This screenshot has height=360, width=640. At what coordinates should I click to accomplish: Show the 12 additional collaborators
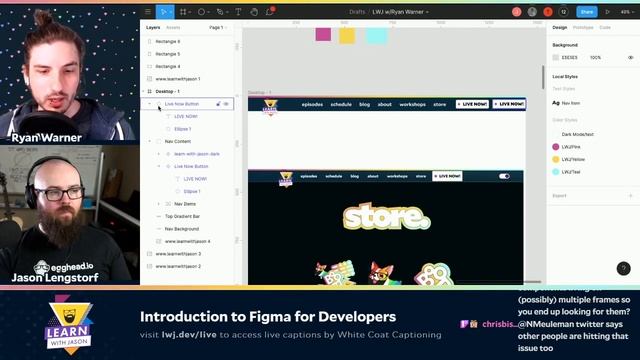[x=563, y=12]
